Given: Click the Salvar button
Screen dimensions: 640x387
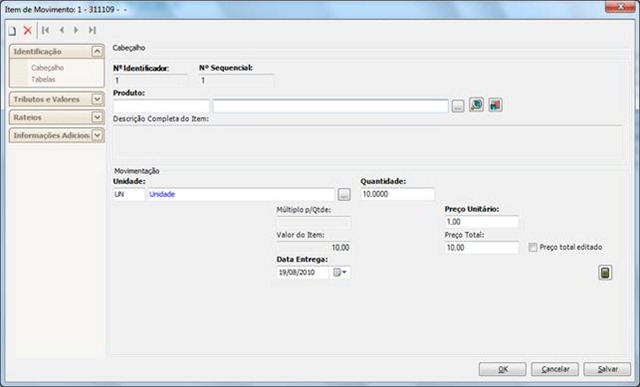Looking at the screenshot, I should pyautogui.click(x=607, y=369).
